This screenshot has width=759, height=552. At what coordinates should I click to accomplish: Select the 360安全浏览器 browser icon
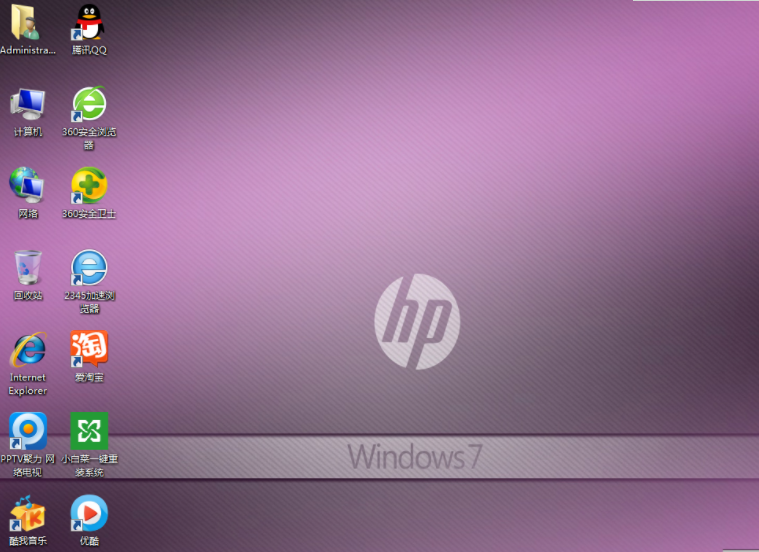89,103
